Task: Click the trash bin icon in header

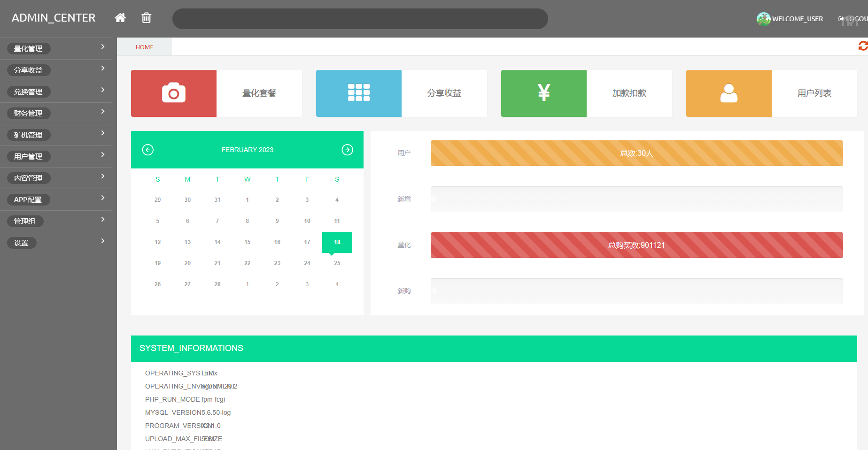Action: click(147, 18)
